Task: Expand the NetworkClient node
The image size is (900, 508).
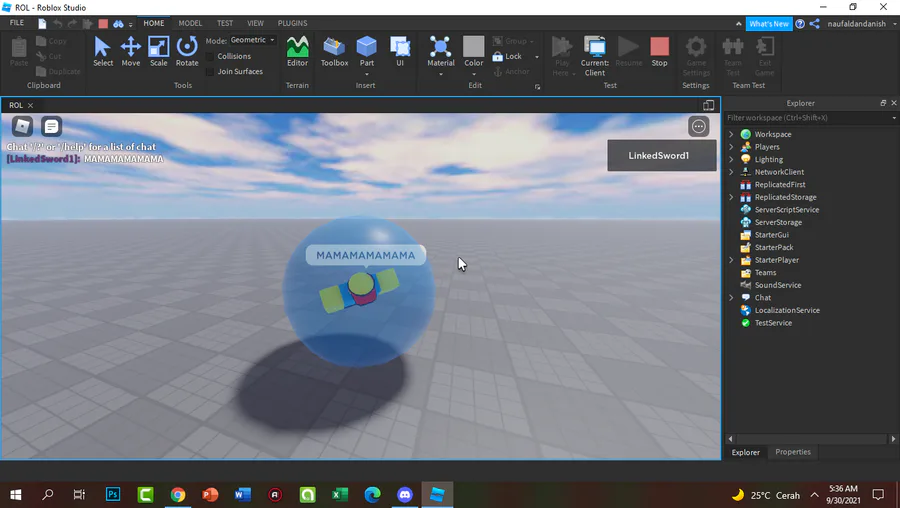Action: (x=731, y=172)
